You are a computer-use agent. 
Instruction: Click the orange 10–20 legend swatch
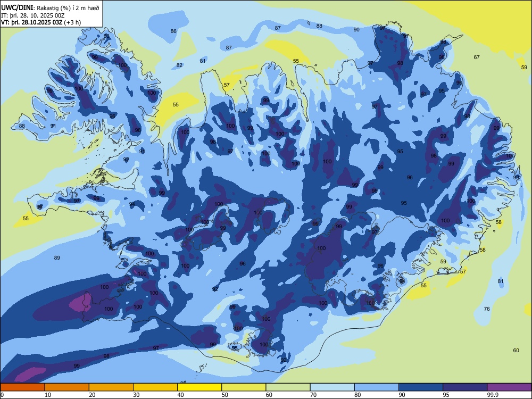pyautogui.click(x=67, y=387)
